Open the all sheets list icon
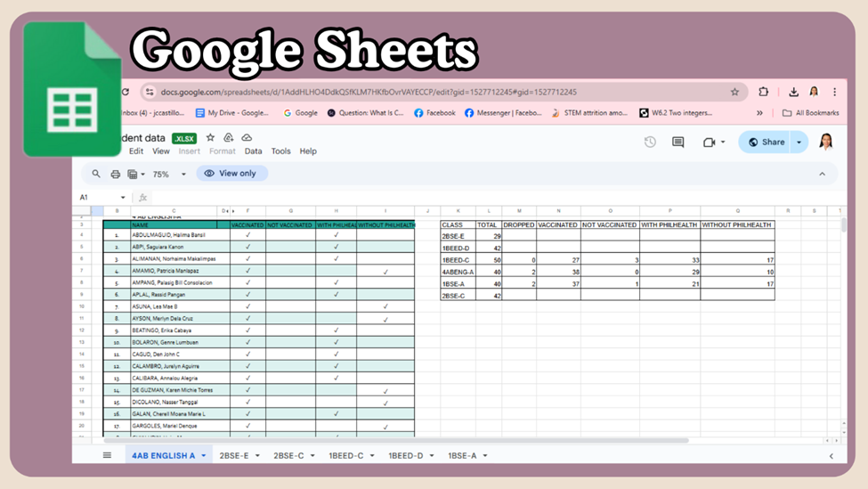 107,455
